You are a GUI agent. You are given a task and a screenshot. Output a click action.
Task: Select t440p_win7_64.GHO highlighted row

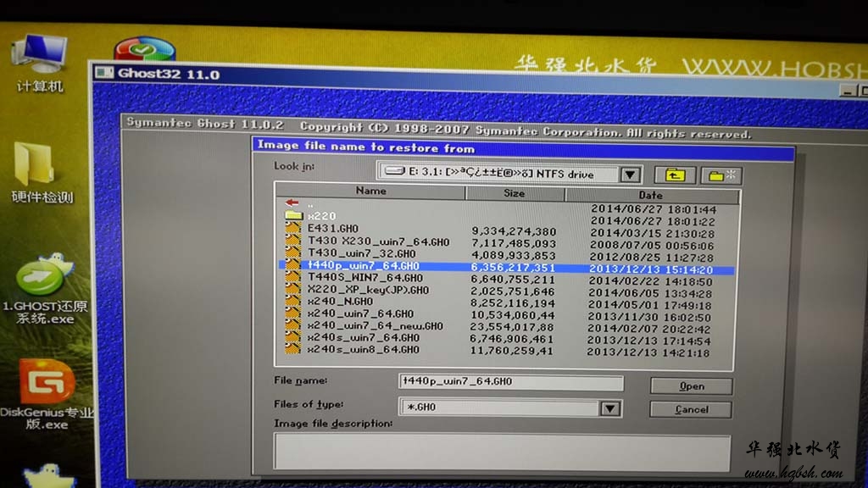pyautogui.click(x=507, y=267)
